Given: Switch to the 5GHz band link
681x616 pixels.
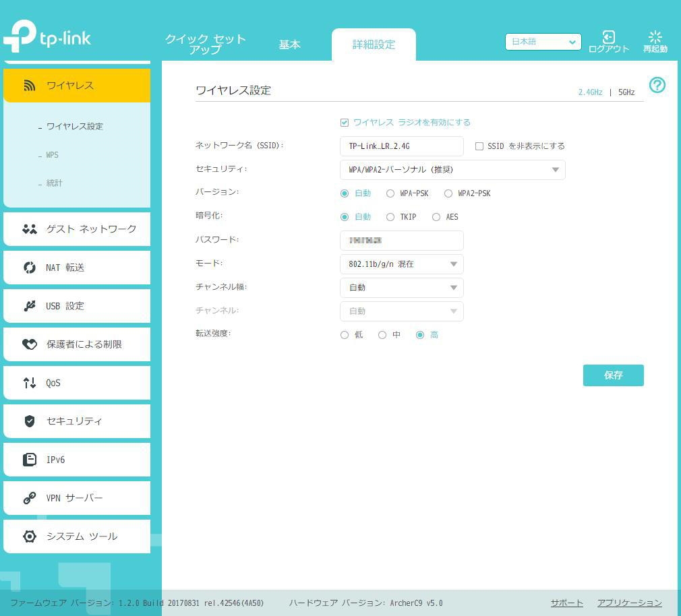Looking at the screenshot, I should [x=626, y=92].
